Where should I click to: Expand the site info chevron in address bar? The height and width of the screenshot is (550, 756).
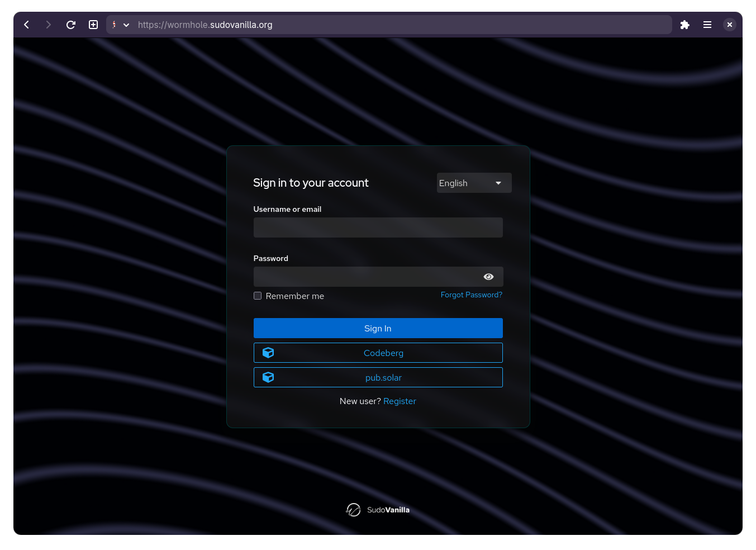click(126, 25)
